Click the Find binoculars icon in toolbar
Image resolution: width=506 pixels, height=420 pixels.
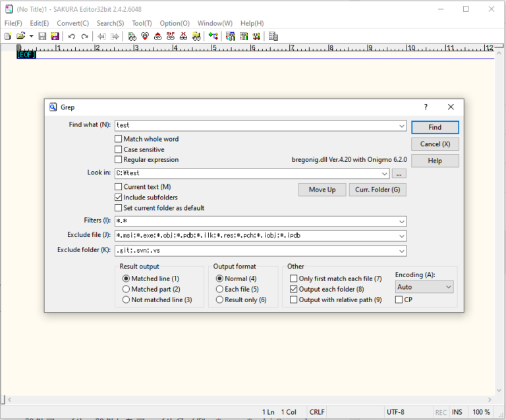pos(132,36)
